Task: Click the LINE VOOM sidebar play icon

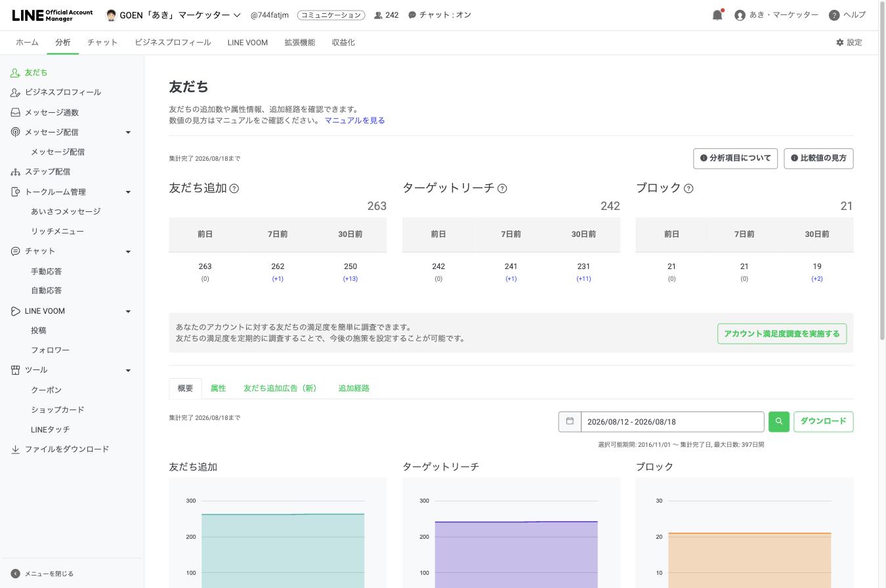Action: click(x=15, y=311)
